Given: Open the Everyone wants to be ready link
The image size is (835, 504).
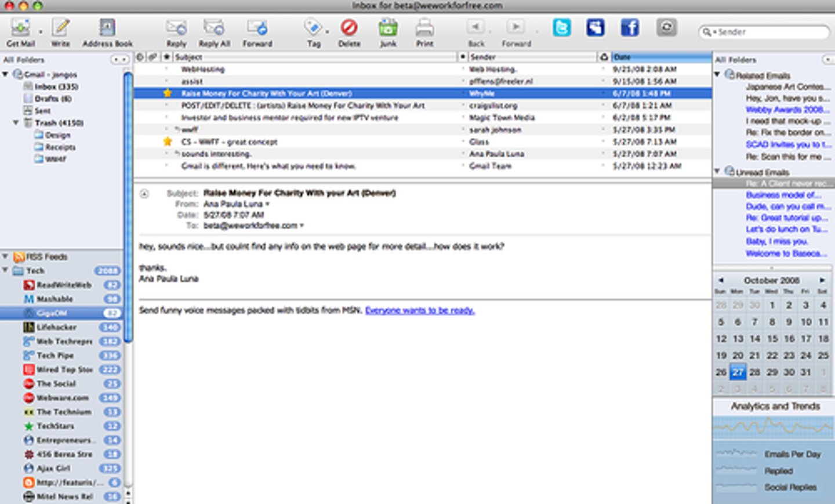Looking at the screenshot, I should [x=420, y=310].
